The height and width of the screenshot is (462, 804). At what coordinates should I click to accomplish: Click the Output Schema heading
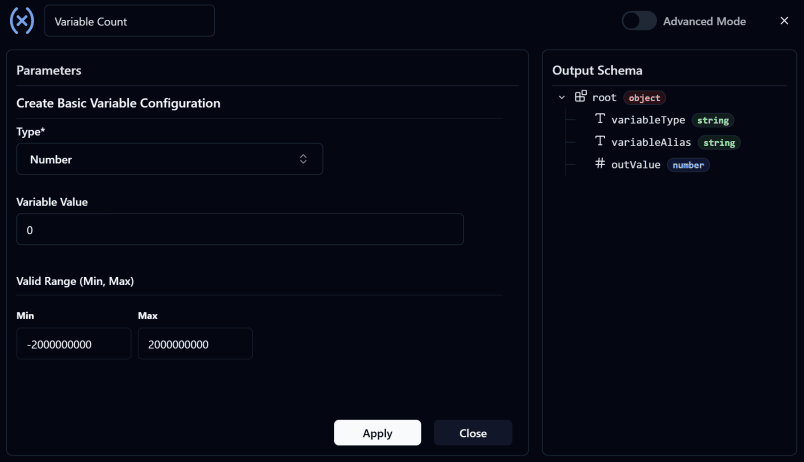[597, 70]
